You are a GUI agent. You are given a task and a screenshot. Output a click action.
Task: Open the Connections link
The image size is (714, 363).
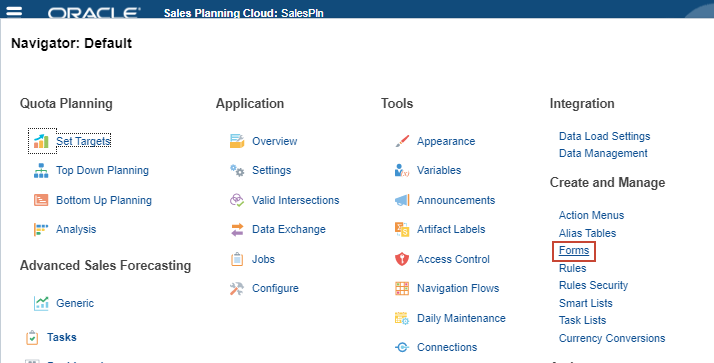pyautogui.click(x=447, y=347)
